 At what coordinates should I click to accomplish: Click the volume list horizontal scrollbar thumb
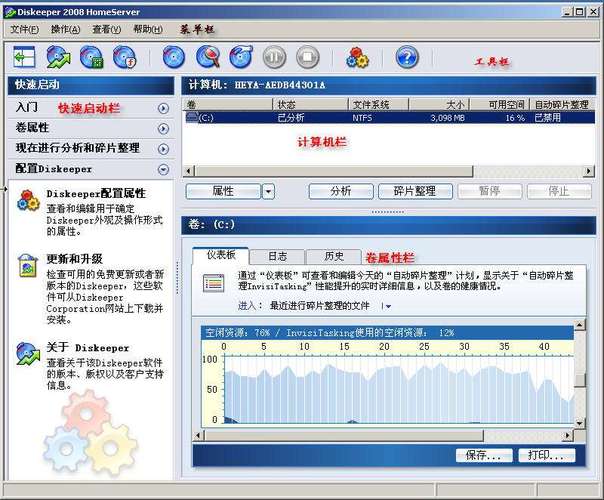coord(334,171)
